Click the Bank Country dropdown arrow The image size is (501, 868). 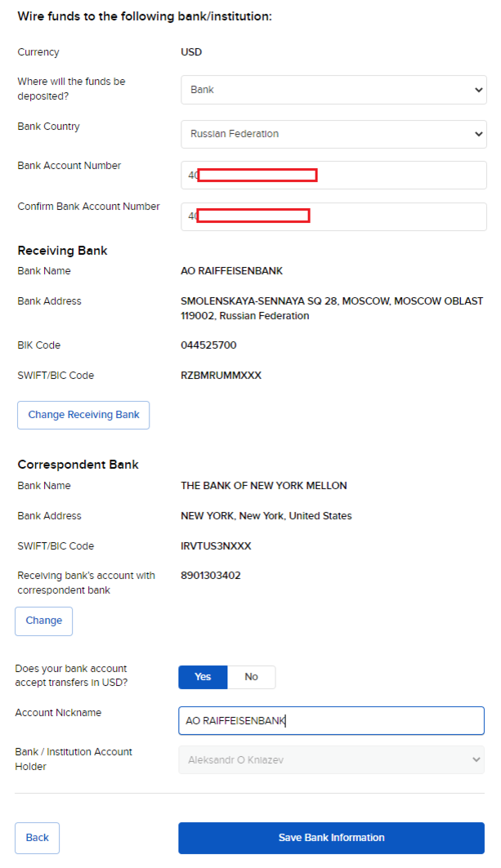478,134
